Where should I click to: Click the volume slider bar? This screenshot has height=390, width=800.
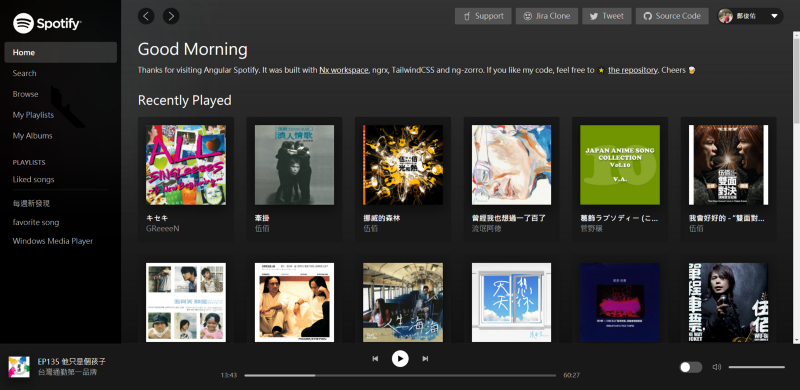pos(757,367)
